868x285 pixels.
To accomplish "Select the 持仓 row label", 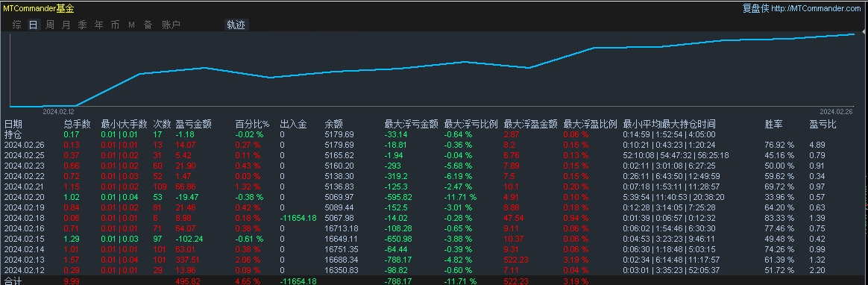I will 13,134.
